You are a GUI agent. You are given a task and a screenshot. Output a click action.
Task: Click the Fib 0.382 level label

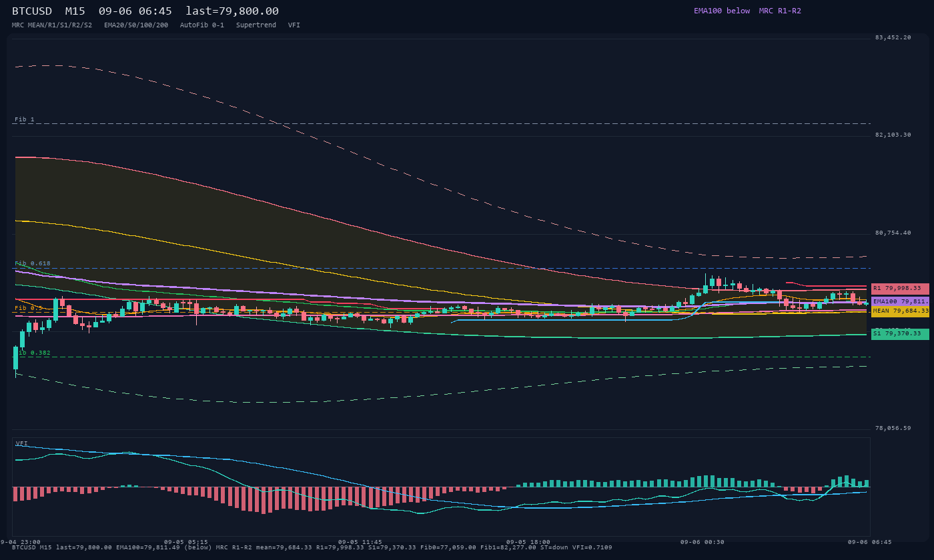click(x=33, y=353)
